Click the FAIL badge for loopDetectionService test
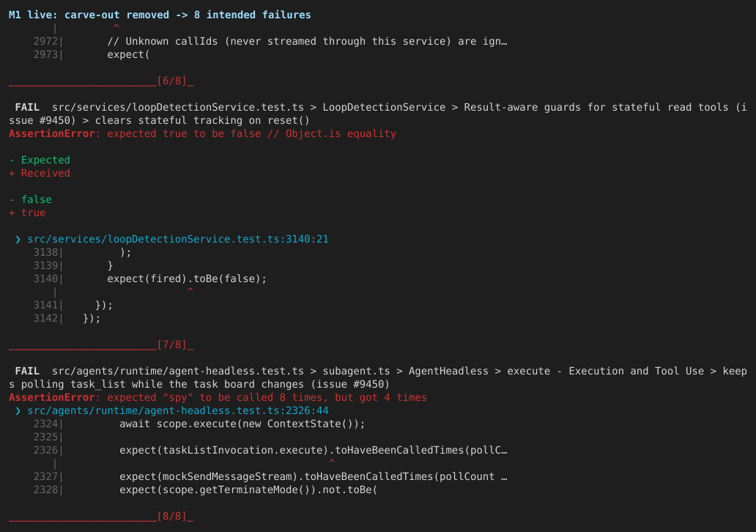This screenshot has height=532, width=756. pyautogui.click(x=27, y=107)
